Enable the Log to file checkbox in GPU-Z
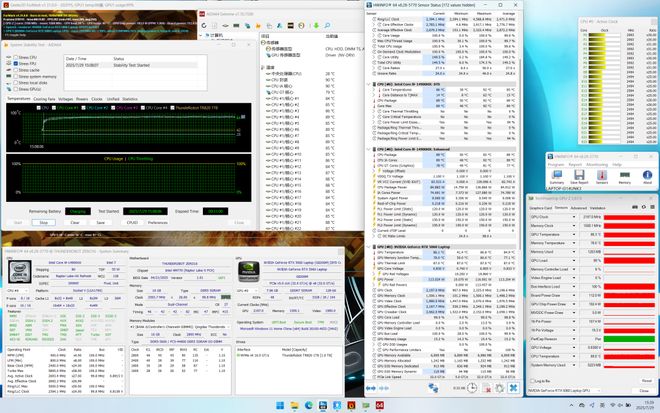660x413 pixels. [x=533, y=381]
